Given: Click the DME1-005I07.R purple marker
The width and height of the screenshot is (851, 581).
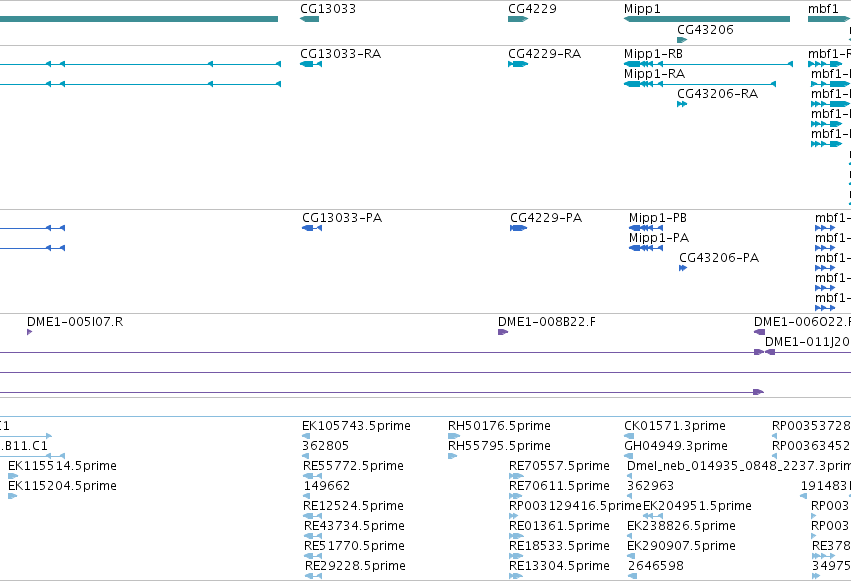Looking at the screenshot, I should click(29, 332).
